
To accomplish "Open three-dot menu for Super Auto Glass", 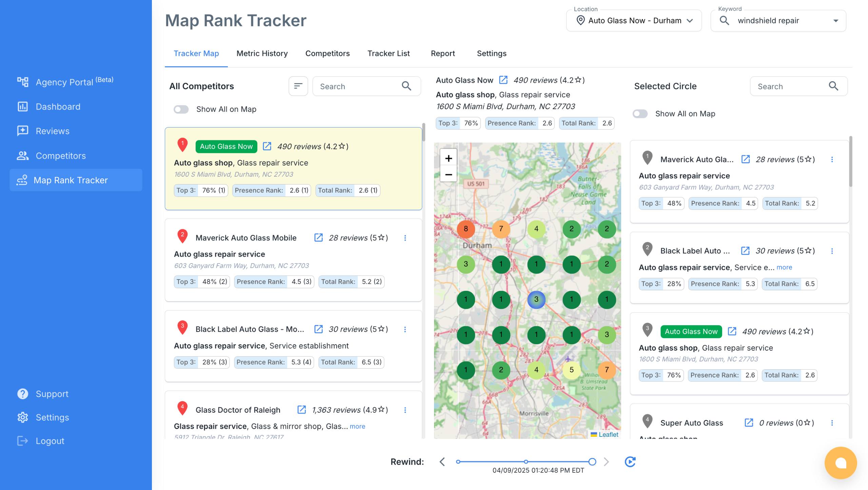I will click(x=832, y=423).
